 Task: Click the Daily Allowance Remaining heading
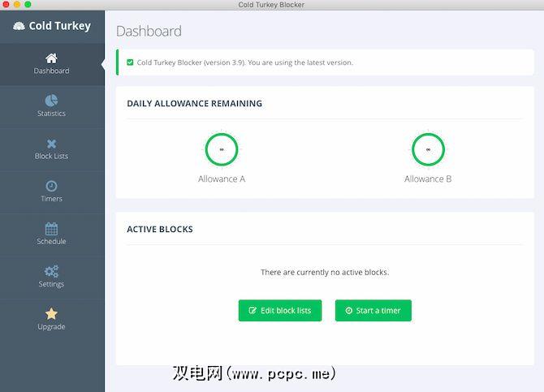195,103
